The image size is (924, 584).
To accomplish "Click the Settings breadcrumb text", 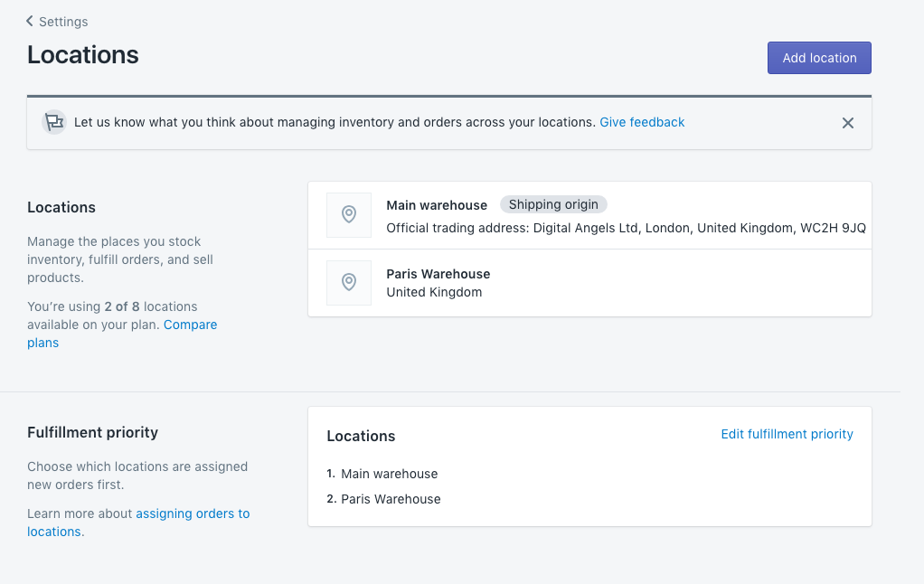I will point(63,22).
